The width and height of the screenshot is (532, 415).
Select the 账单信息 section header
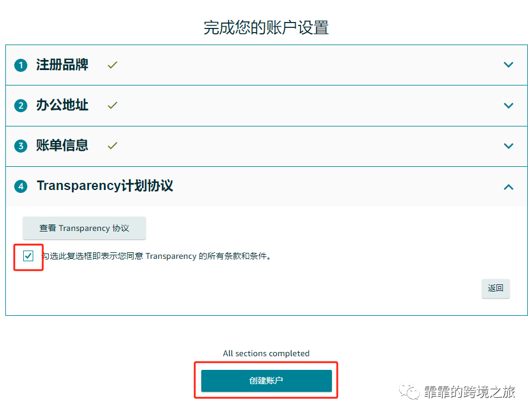(x=62, y=145)
